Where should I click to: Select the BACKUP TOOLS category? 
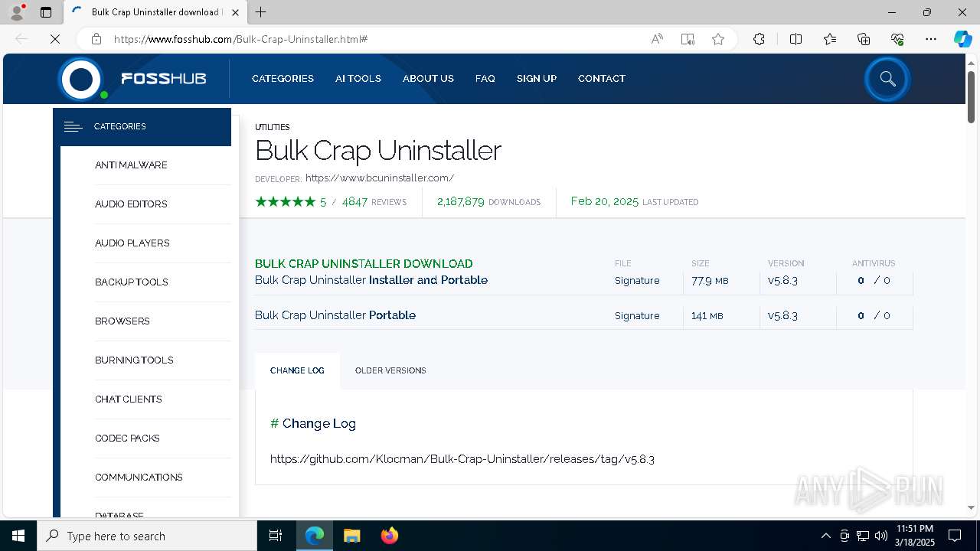pyautogui.click(x=132, y=282)
